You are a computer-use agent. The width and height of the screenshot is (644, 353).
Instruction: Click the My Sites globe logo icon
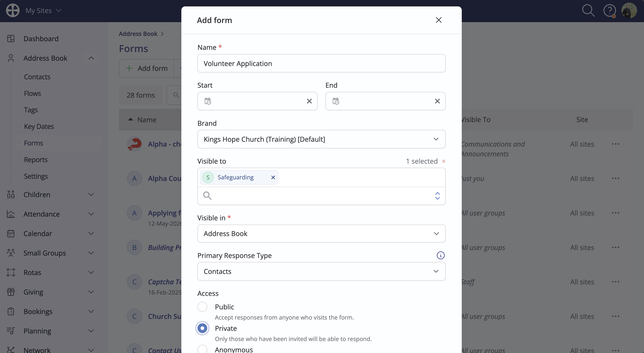coord(13,10)
